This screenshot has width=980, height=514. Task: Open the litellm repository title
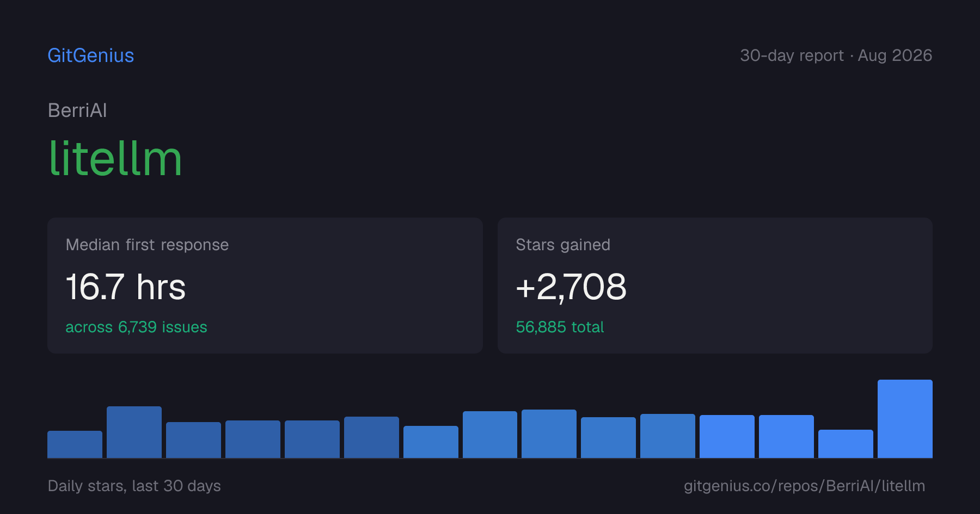click(x=115, y=158)
